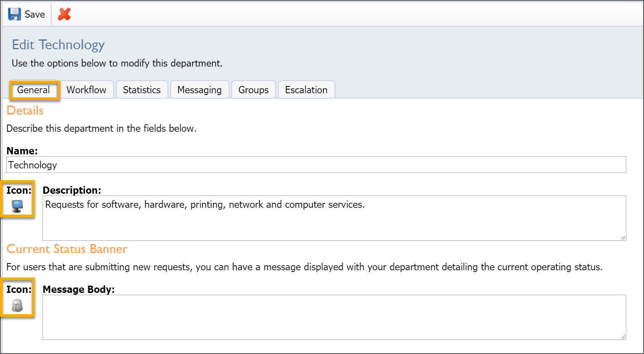The width and height of the screenshot is (644, 354).
Task: Click the Name: label
Action: coord(22,151)
